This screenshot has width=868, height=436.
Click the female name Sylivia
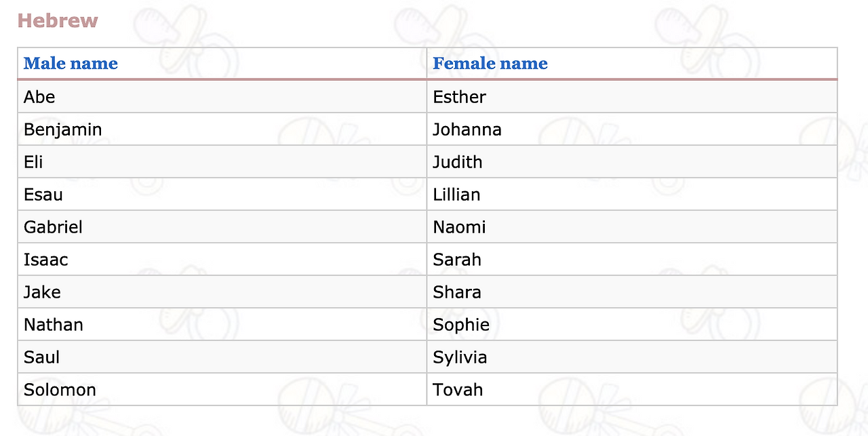[460, 357]
